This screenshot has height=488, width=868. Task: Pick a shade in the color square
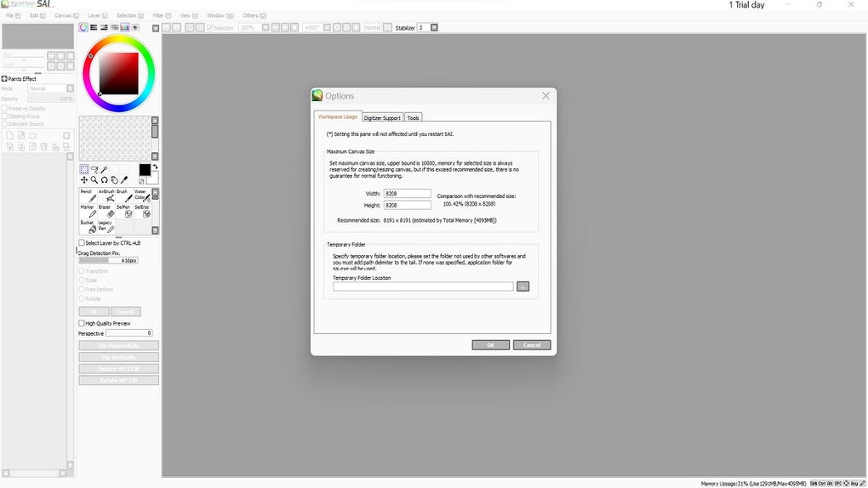click(x=118, y=74)
